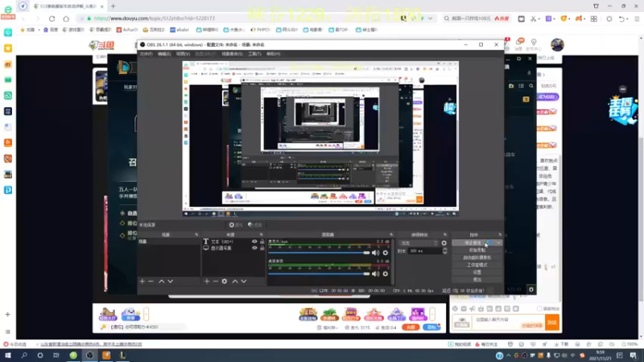The width and height of the screenshot is (644, 362).
Task: Toggle lock on the text source
Action: [x=262, y=242]
